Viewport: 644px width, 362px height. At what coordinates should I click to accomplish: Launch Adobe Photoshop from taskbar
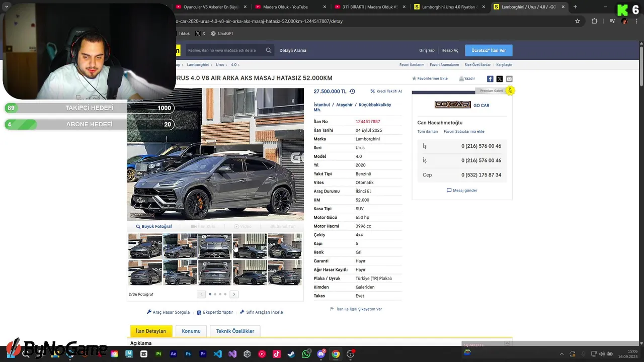(x=188, y=354)
